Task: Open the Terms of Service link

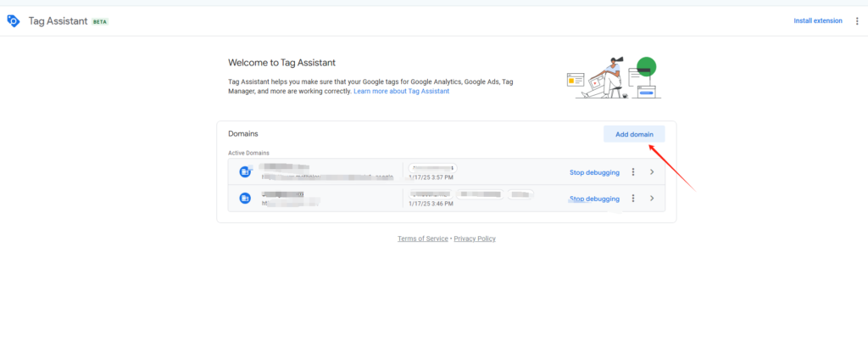Action: 423,239
